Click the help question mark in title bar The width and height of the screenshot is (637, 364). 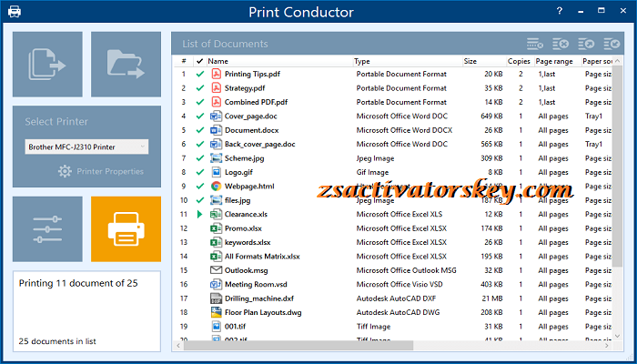[x=560, y=11]
